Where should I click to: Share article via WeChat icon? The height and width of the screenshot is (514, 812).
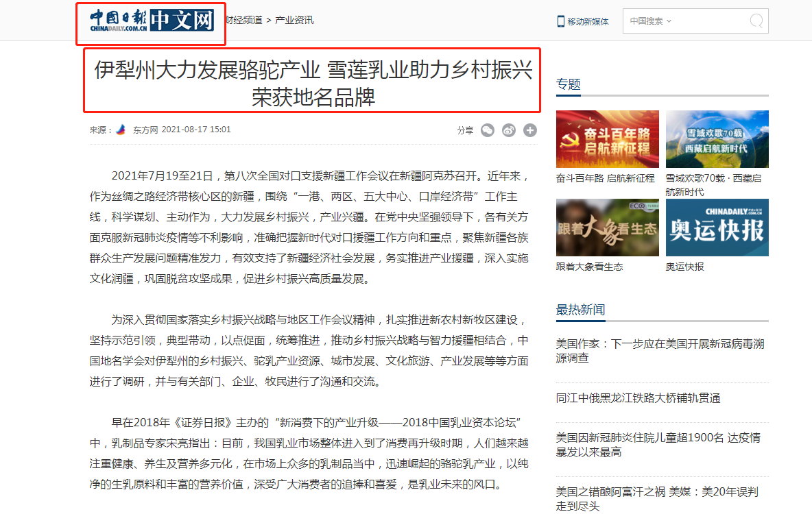point(488,130)
